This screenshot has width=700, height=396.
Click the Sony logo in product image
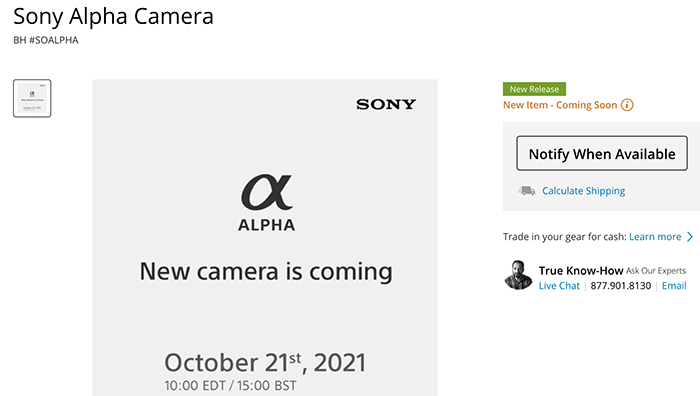point(386,104)
